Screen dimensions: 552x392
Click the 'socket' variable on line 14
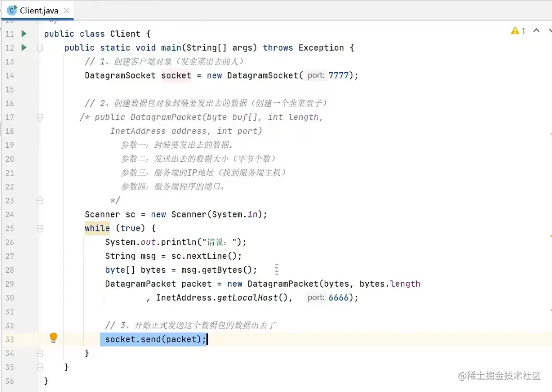pos(176,75)
